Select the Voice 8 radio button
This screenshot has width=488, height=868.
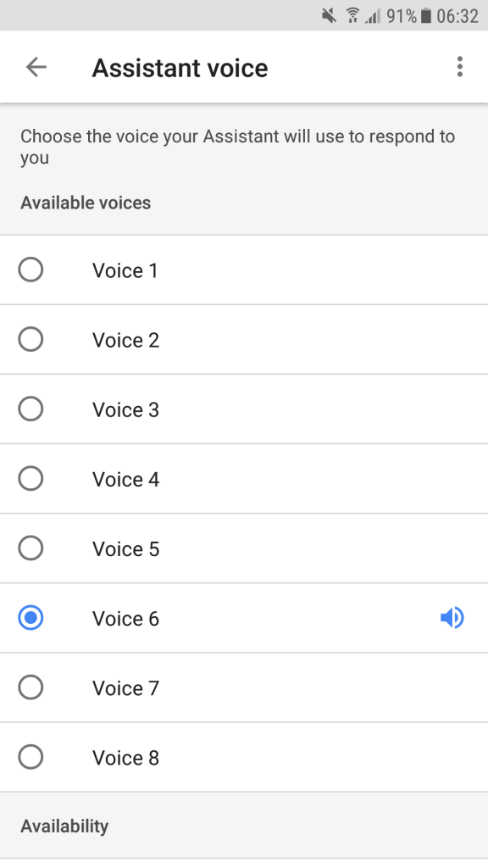point(30,757)
